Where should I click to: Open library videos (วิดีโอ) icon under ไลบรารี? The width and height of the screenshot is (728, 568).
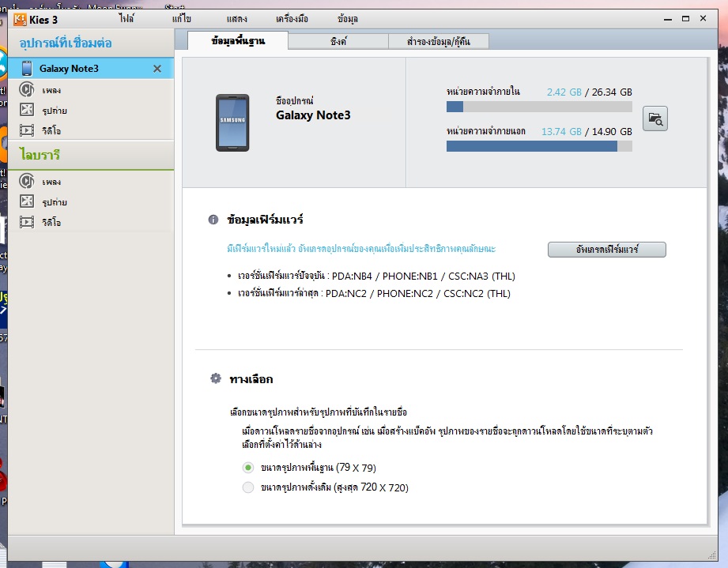pyautogui.click(x=27, y=222)
